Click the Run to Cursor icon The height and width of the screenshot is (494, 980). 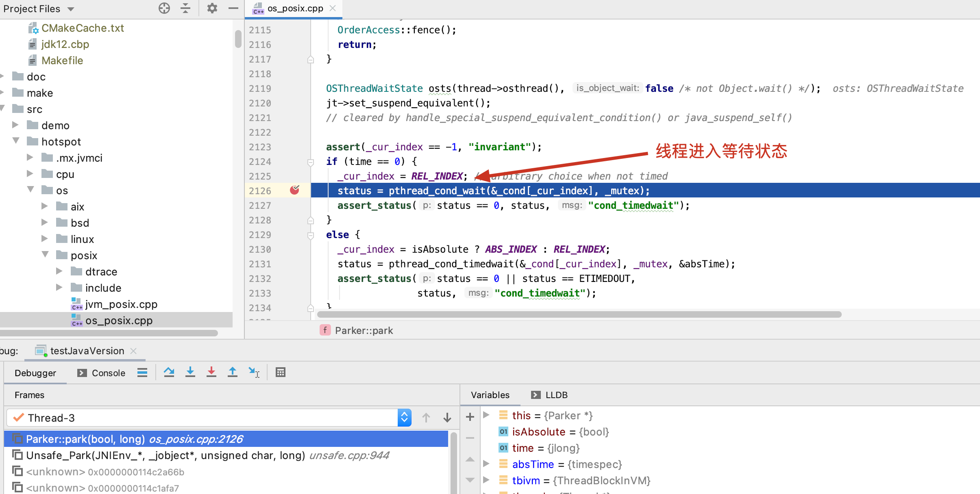(x=254, y=372)
